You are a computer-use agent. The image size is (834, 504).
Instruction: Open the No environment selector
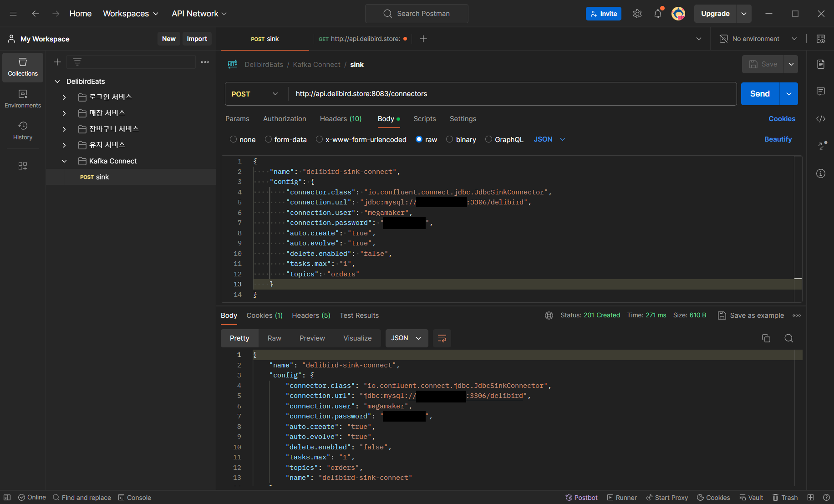(x=758, y=39)
